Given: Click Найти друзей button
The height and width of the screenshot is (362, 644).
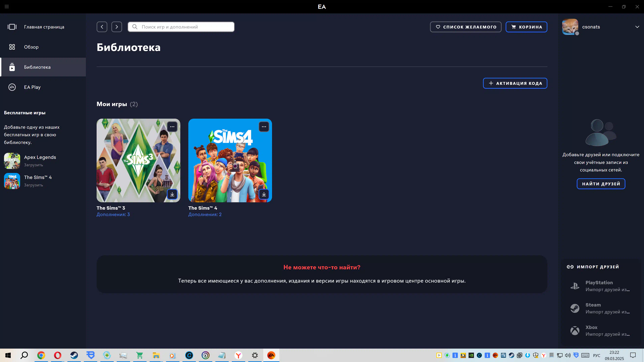Looking at the screenshot, I should (x=601, y=184).
